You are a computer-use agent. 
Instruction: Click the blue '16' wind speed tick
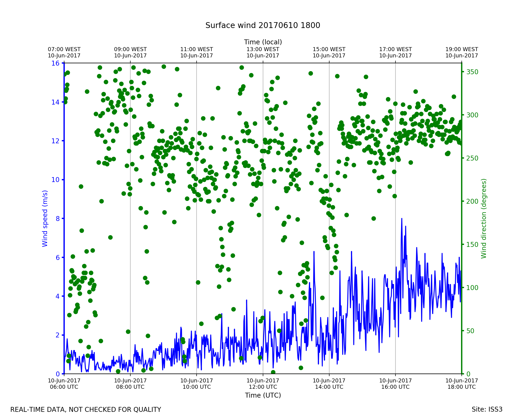coord(55,63)
